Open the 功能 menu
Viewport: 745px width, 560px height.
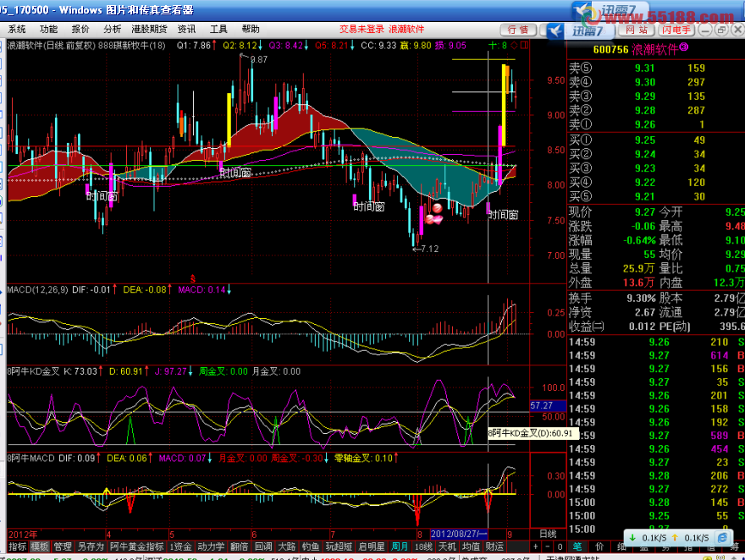click(x=48, y=30)
